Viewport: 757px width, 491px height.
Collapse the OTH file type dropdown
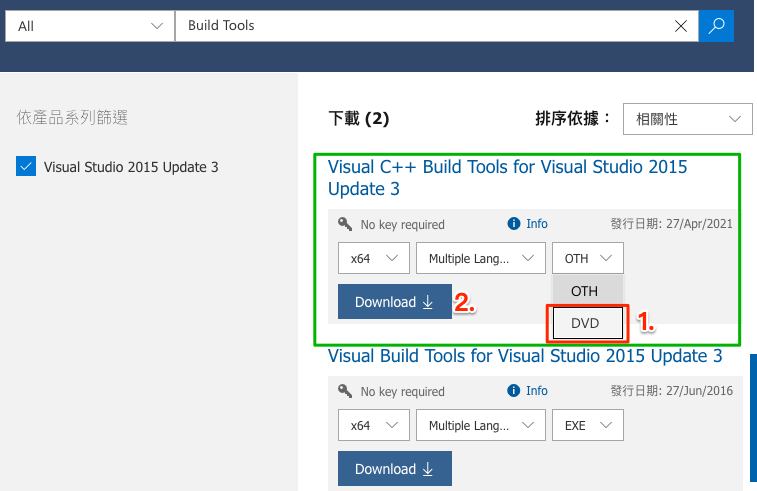[588, 258]
